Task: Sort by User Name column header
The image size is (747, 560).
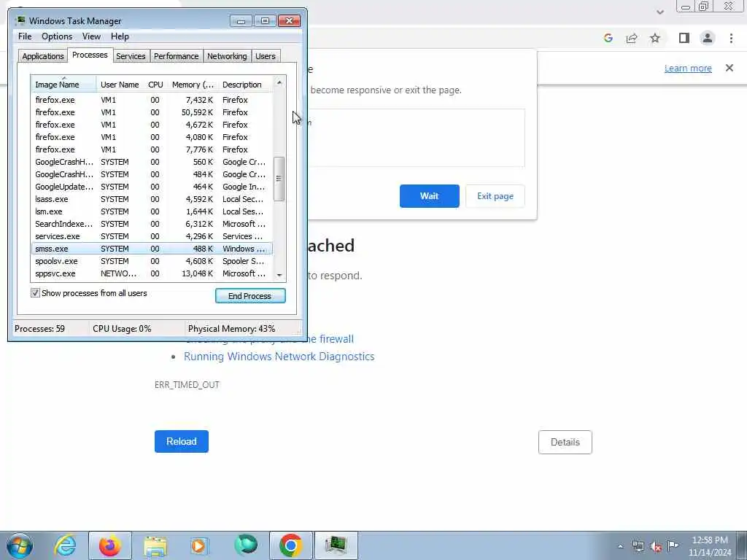Action: tap(120, 85)
